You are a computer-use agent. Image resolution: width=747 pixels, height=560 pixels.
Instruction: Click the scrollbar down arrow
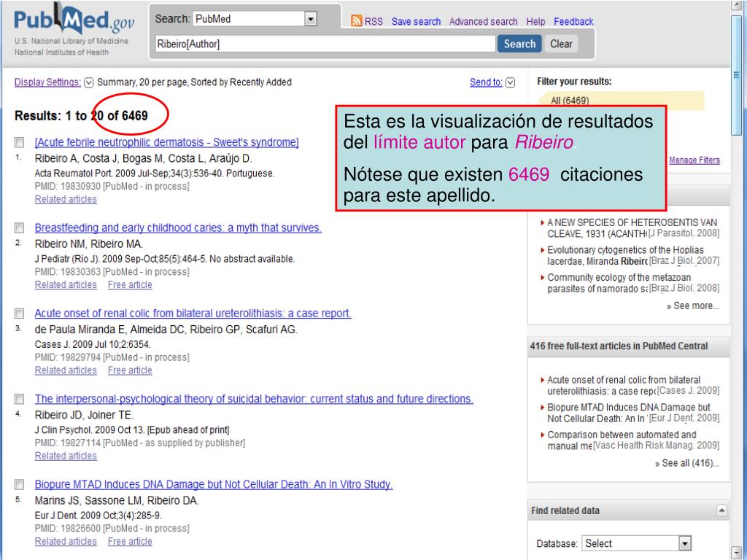pos(736,552)
